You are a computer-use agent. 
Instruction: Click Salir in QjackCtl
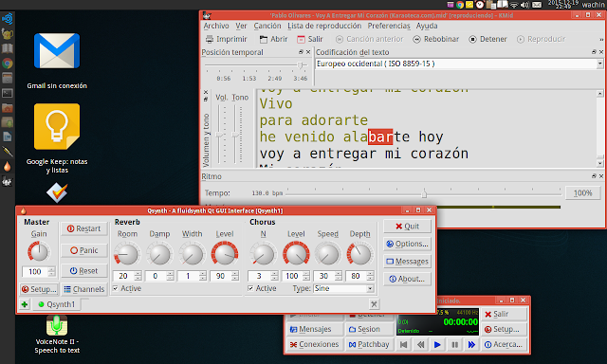pyautogui.click(x=505, y=314)
